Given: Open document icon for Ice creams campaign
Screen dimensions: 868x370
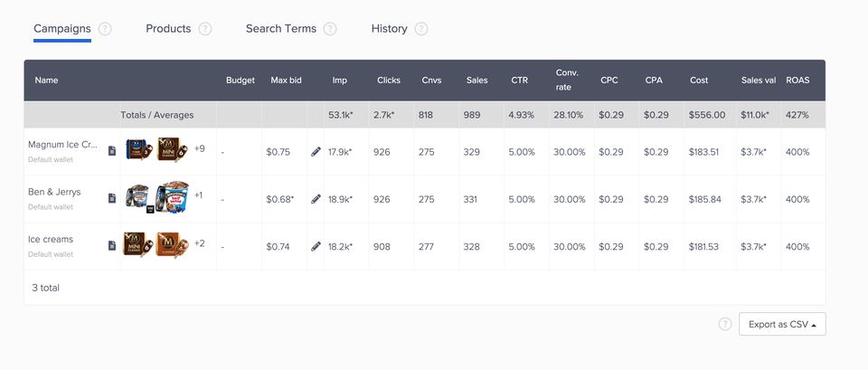Looking at the screenshot, I should tap(112, 245).
